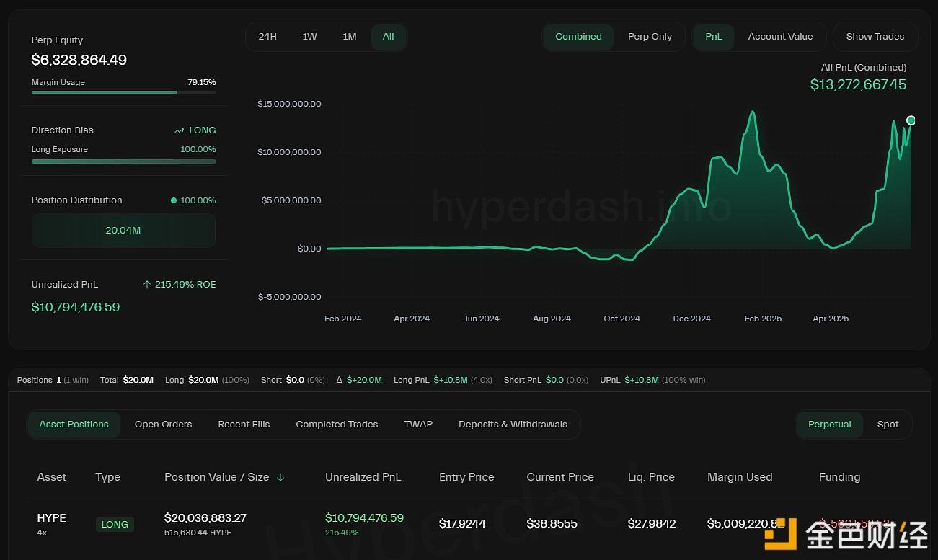This screenshot has height=560, width=938.
Task: Click the Long Exposure progress bar
Action: (123, 161)
